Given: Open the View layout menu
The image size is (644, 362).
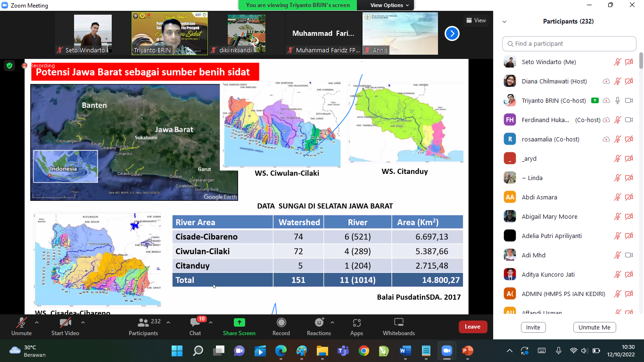Looking at the screenshot, I should point(476,20).
